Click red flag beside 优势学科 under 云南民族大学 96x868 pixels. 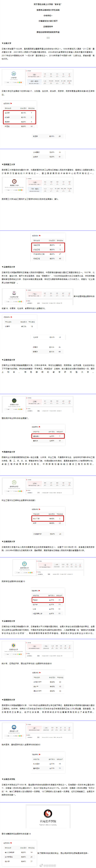pos(39,591)
